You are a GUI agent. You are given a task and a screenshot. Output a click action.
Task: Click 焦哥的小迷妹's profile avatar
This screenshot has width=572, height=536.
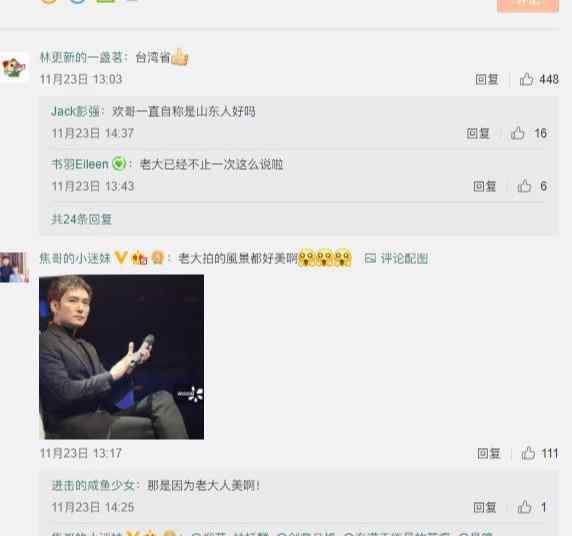tap(14, 267)
